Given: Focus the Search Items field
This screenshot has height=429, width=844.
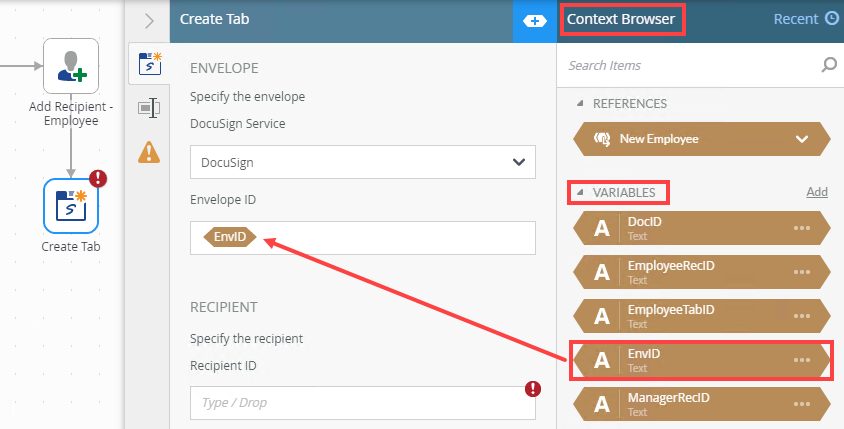Looking at the screenshot, I should point(690,66).
